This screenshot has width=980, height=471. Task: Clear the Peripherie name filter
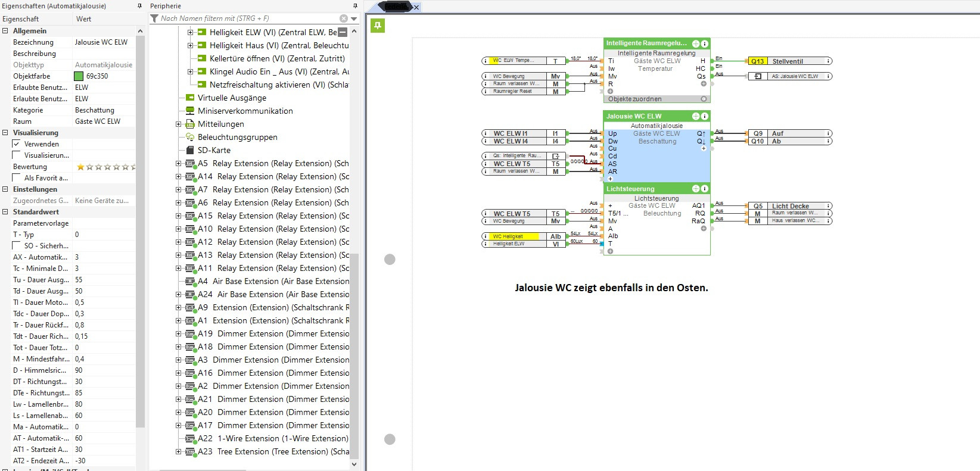tap(344, 18)
